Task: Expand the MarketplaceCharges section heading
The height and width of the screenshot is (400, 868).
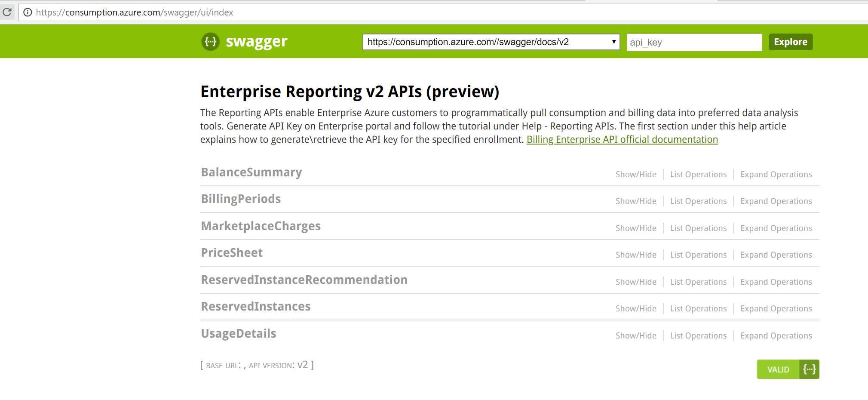Action: [261, 226]
